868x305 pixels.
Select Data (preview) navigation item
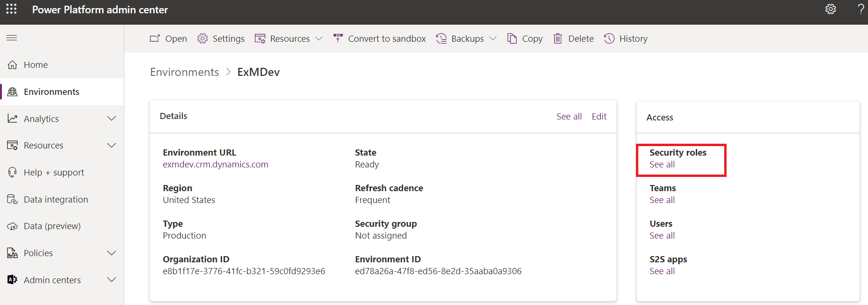[62, 226]
